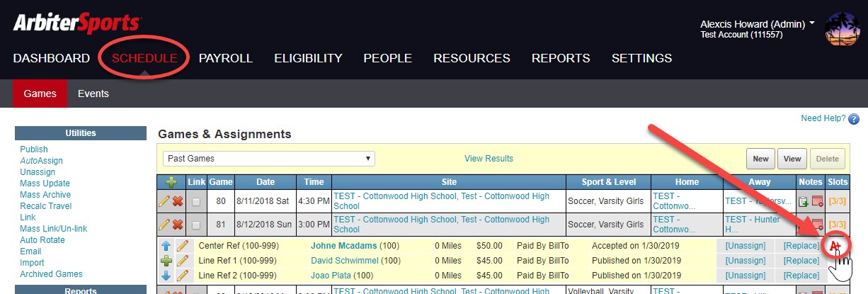Move Center Ref slot with blue up arrow
Image resolution: width=868 pixels, height=294 pixels.
tap(166, 246)
